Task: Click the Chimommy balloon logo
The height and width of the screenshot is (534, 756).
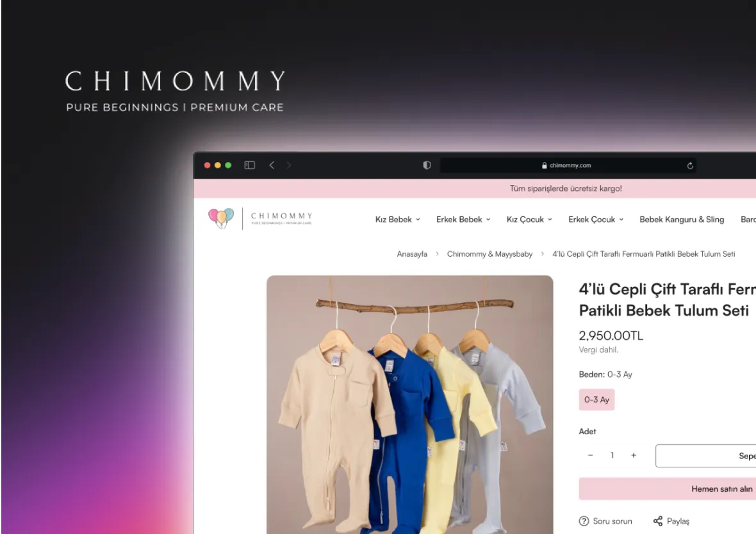Action: (x=221, y=218)
